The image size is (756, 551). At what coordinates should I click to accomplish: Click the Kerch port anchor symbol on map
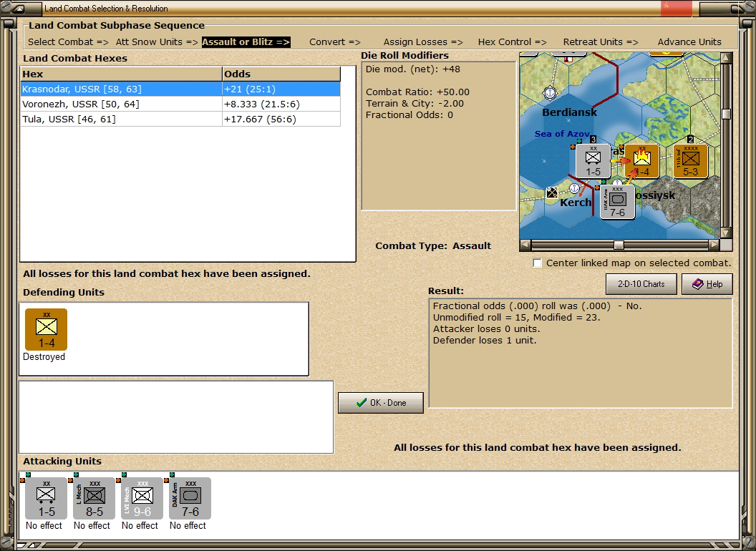(x=574, y=187)
